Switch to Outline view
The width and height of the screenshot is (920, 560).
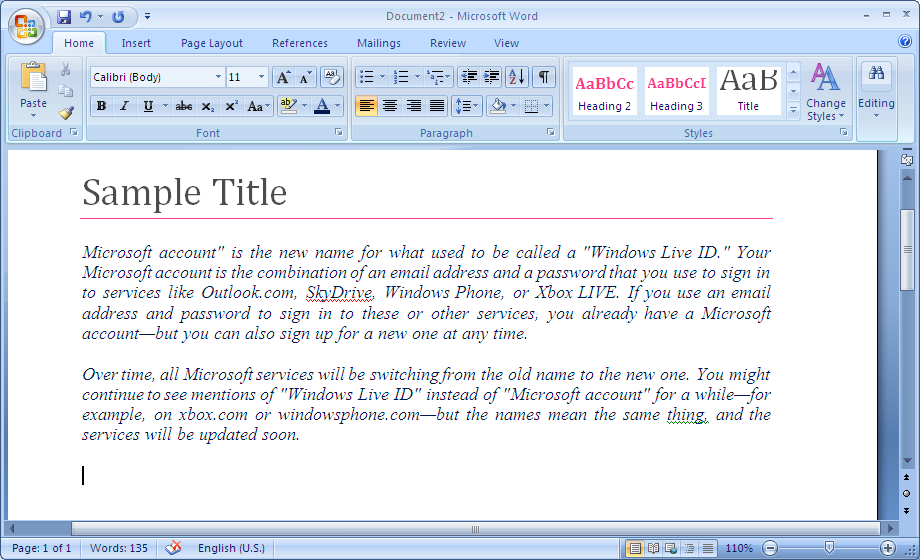[x=689, y=548]
